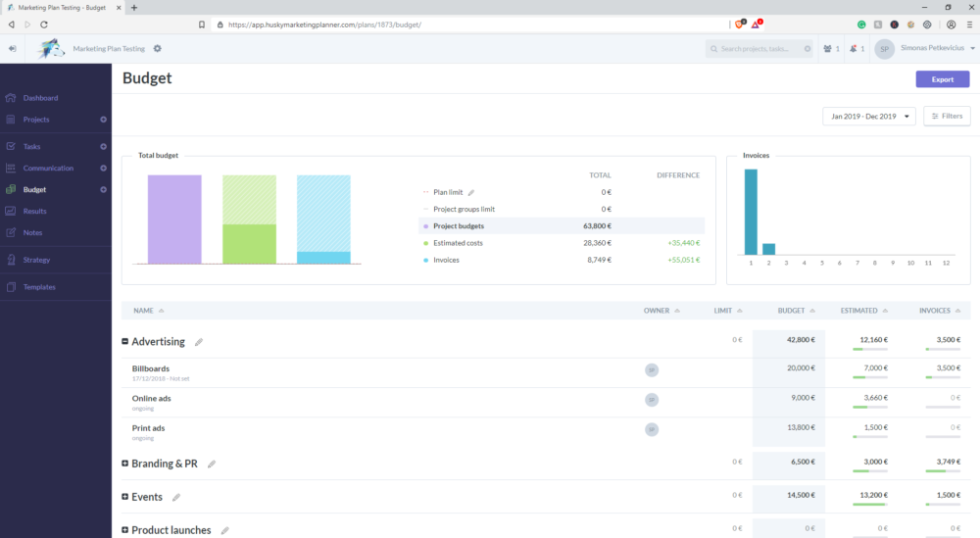Click the browser address bar URL
The width and height of the screenshot is (980, 538).
tap(324, 25)
